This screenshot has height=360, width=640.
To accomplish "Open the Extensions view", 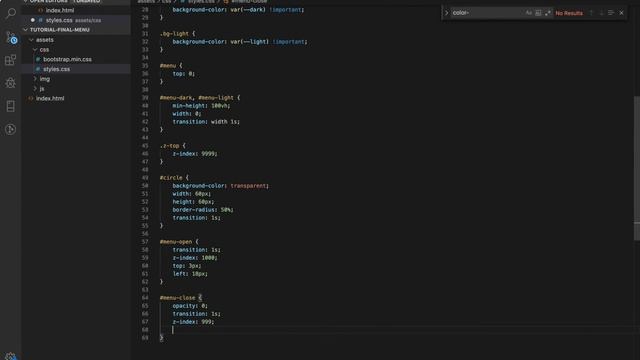I will point(11,60).
